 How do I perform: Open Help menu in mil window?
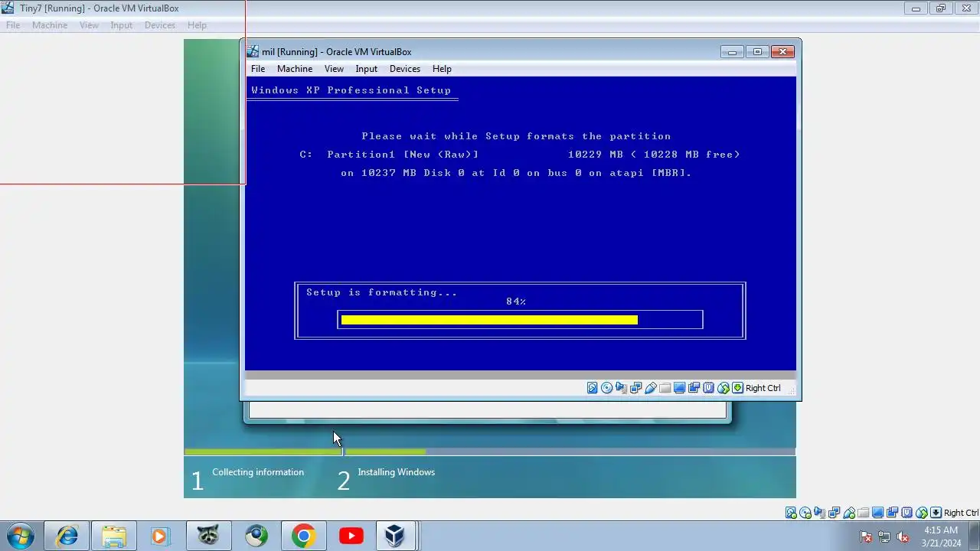442,69
